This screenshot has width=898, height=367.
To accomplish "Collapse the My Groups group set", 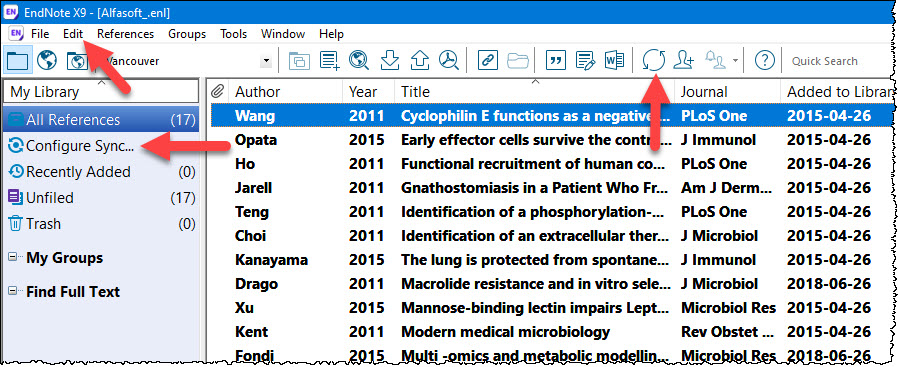I will (x=13, y=258).
